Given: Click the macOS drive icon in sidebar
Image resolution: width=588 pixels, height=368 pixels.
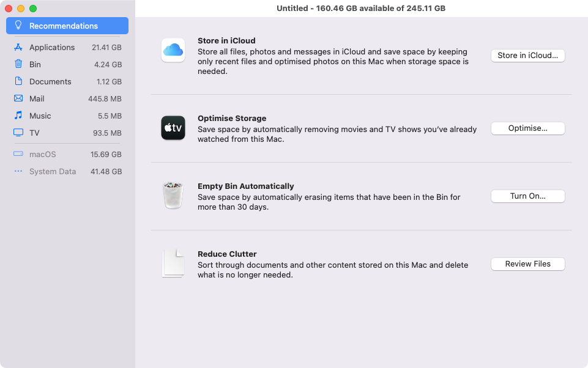Looking at the screenshot, I should coord(18,153).
